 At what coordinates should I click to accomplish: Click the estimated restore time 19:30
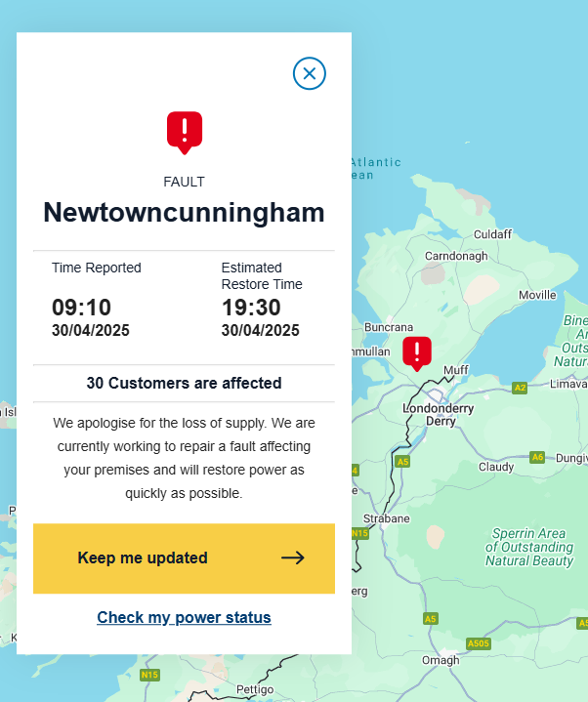point(251,309)
